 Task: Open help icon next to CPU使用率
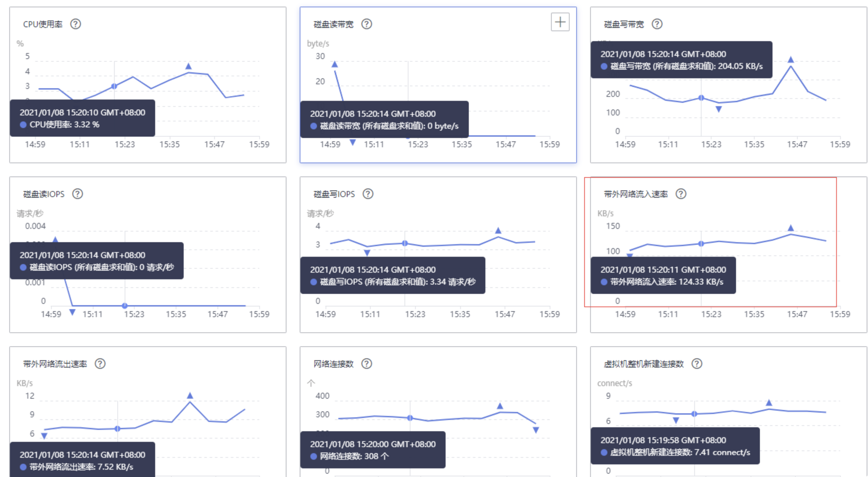[76, 24]
